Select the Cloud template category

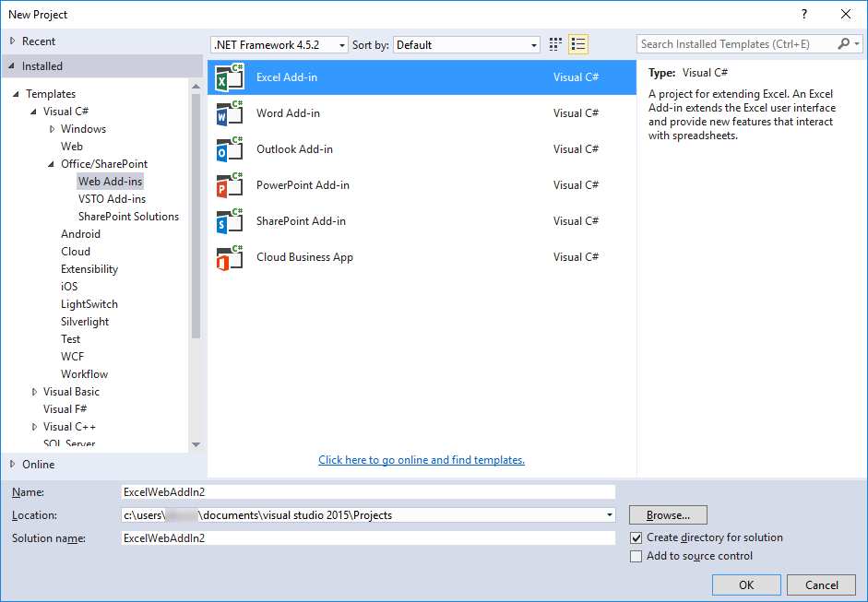coord(76,252)
